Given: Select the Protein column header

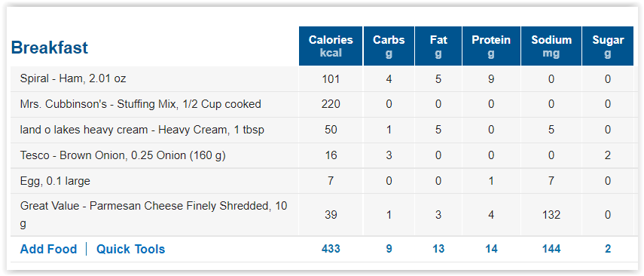Looking at the screenshot, I should tap(491, 46).
